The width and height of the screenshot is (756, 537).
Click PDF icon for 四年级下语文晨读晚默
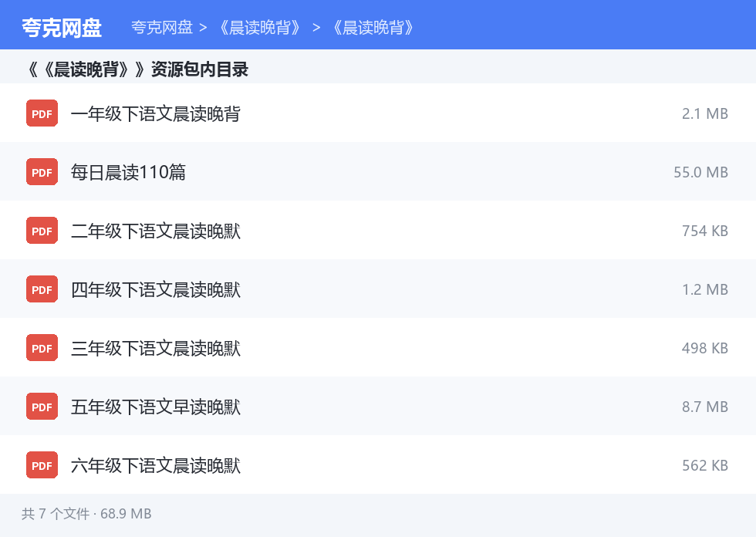42,289
